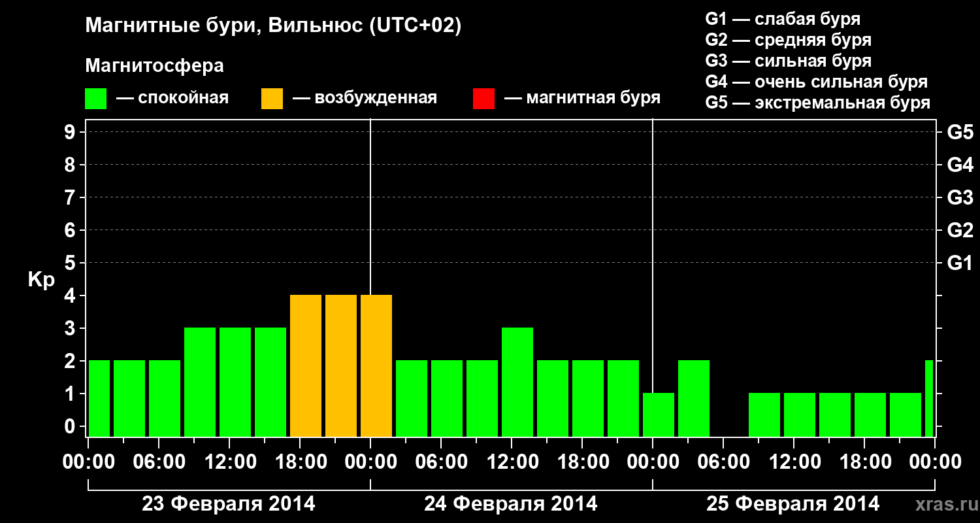Click the 'G2 — средняя буря' legend line
The width and height of the screenshot is (980, 523).
coord(788,40)
